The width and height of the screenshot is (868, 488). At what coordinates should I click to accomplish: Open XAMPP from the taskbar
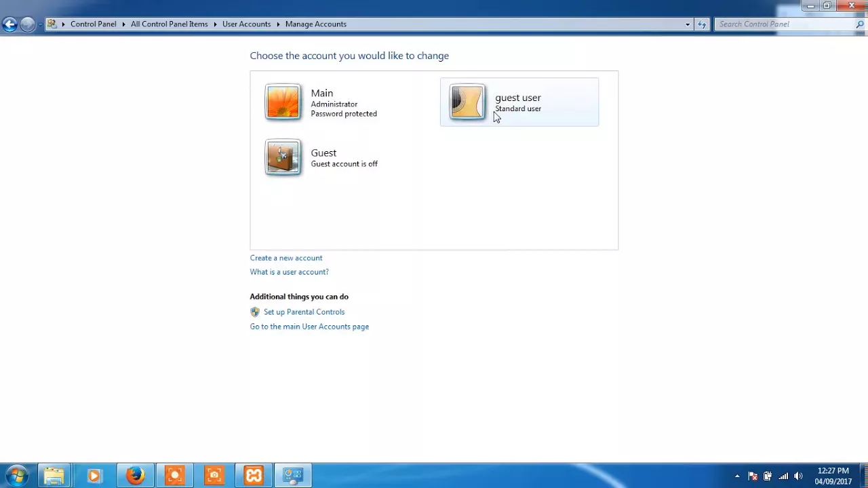(254, 476)
